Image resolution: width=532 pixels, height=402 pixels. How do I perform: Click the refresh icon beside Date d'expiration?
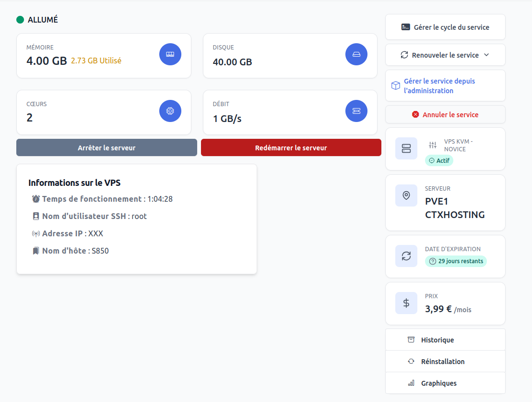(406, 256)
